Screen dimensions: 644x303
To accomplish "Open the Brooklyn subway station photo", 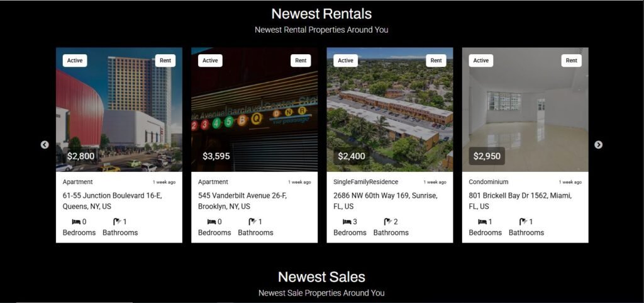I will [x=254, y=110].
